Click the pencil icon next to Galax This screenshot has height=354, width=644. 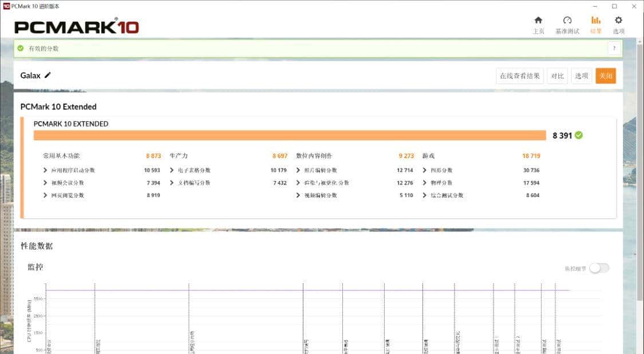pos(48,75)
